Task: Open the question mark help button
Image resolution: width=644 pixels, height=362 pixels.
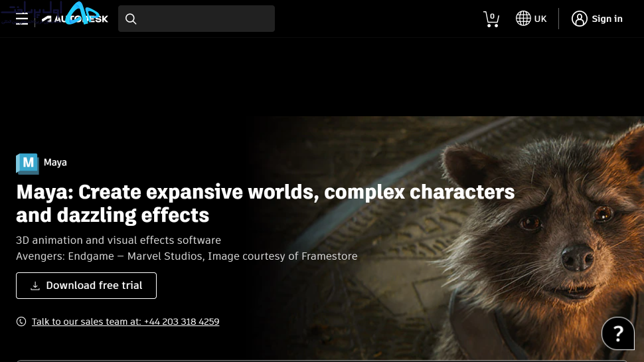Action: click(618, 333)
